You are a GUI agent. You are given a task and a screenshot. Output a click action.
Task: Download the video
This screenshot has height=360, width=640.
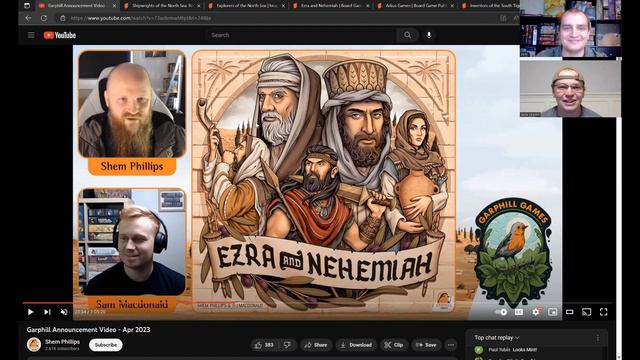click(x=356, y=345)
